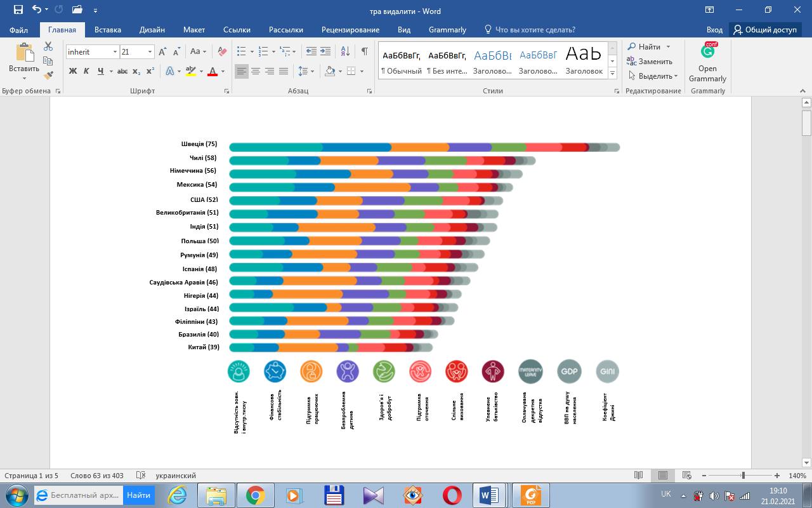Apply the Обычный style
The width and height of the screenshot is (812, 508).
point(402,61)
